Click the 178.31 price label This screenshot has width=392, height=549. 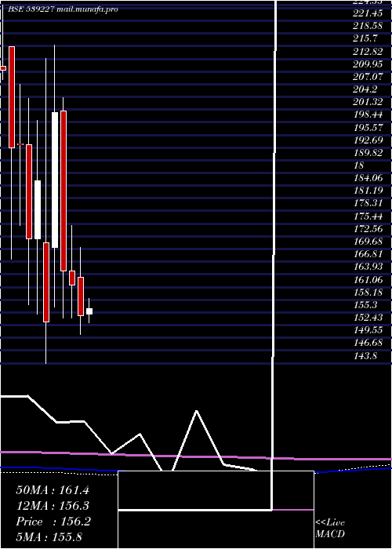click(368, 204)
